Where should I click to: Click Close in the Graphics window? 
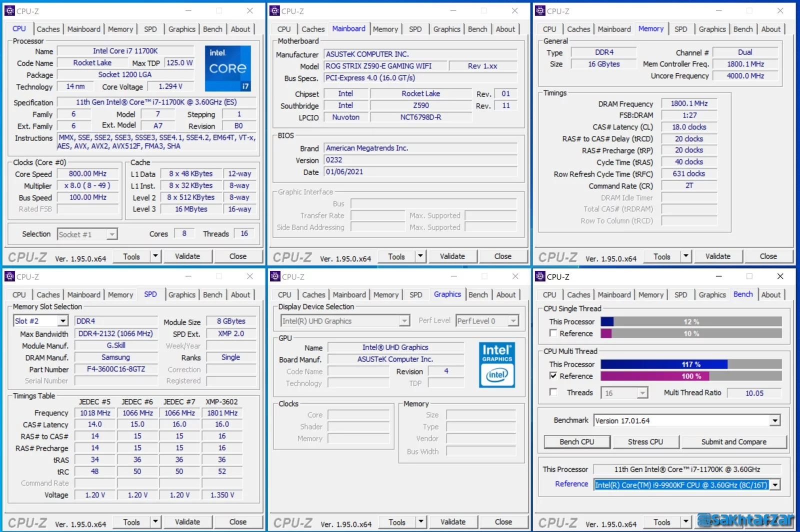(503, 522)
